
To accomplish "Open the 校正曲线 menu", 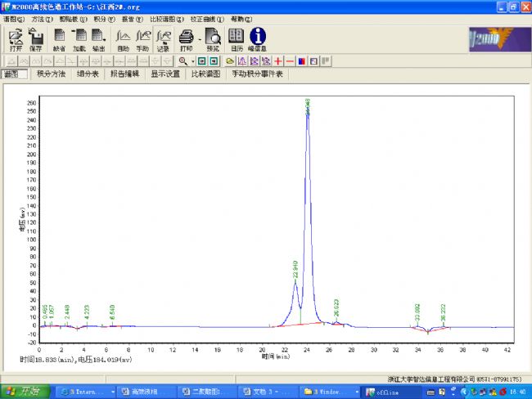I will click(x=205, y=18).
